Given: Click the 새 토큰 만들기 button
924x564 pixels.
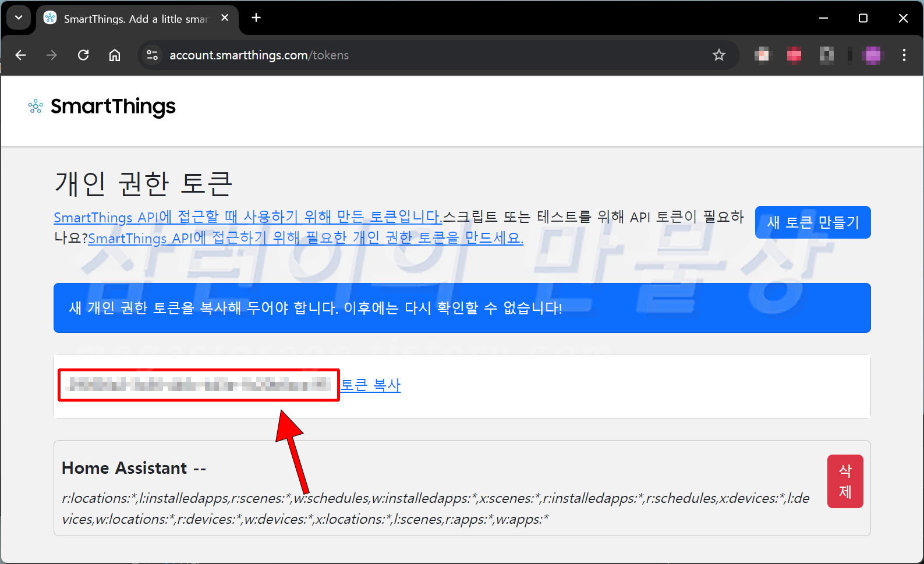Looking at the screenshot, I should 813,222.
